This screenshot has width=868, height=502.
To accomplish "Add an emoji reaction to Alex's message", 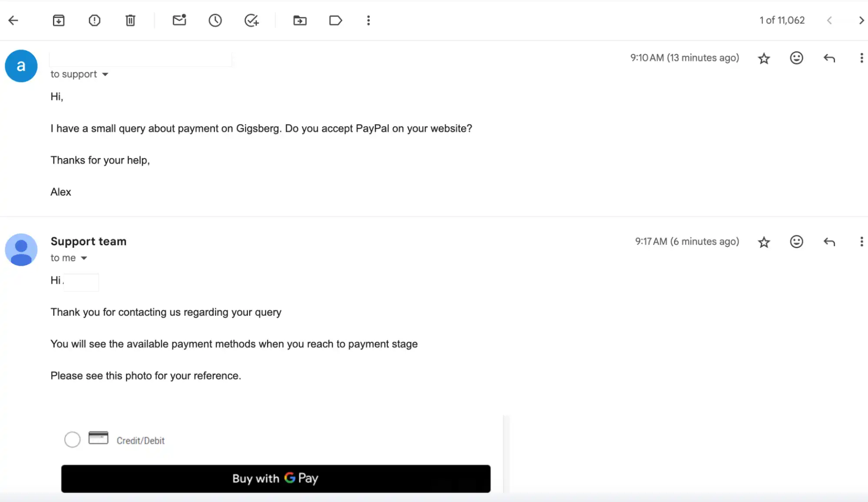I will pos(796,58).
